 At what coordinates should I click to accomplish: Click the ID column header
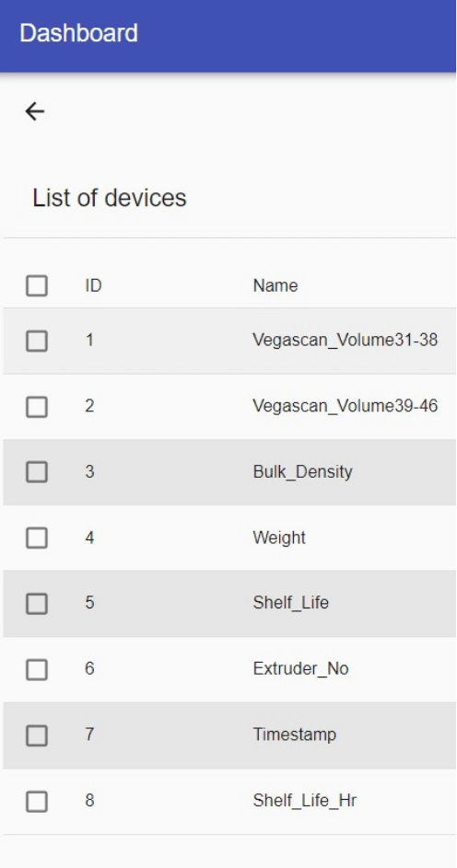point(93,286)
